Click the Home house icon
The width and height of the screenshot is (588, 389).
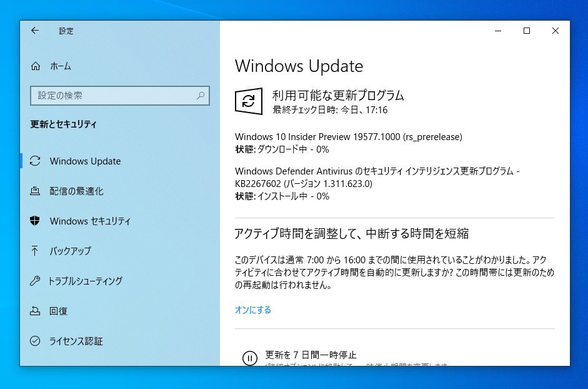pos(35,66)
